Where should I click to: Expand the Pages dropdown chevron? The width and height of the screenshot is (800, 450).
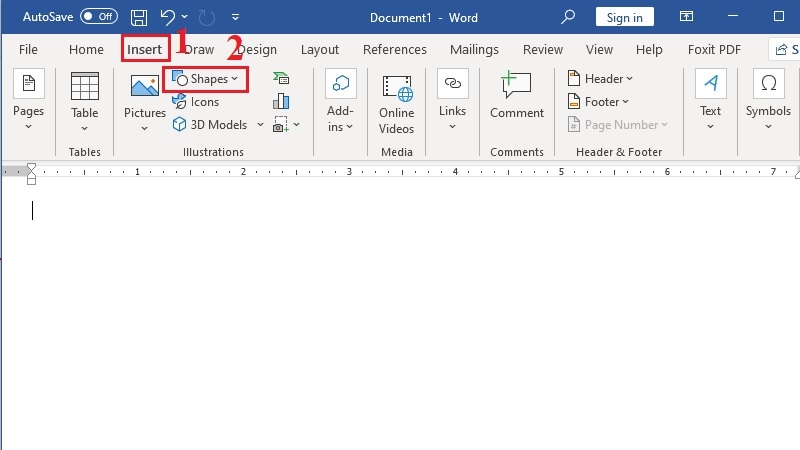pos(29,127)
